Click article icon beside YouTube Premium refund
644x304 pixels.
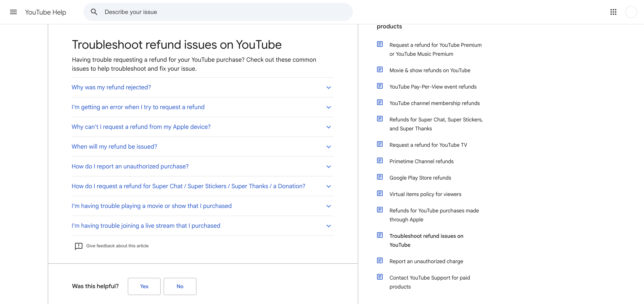tap(380, 44)
